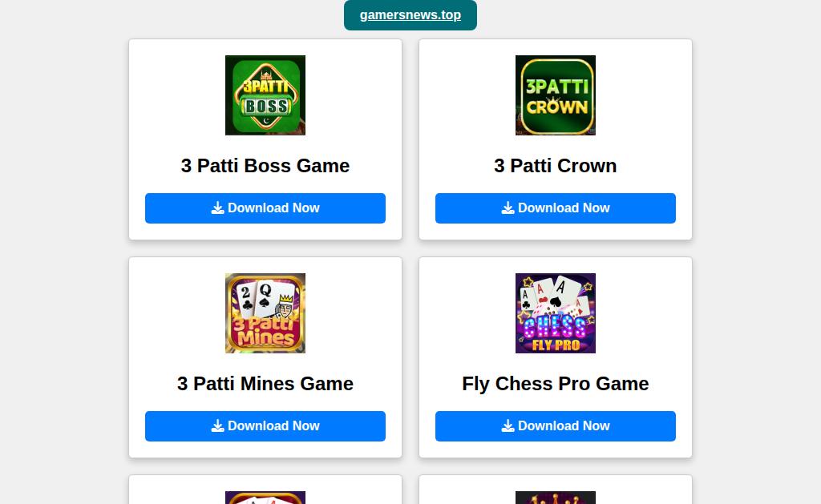Click download arrow icon for Fly Chess Pro

tap(508, 426)
